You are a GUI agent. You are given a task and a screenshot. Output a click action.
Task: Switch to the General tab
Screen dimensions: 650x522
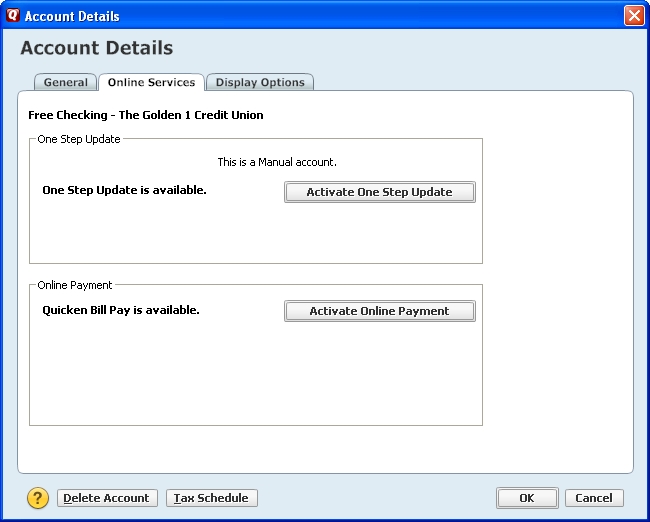pos(65,82)
